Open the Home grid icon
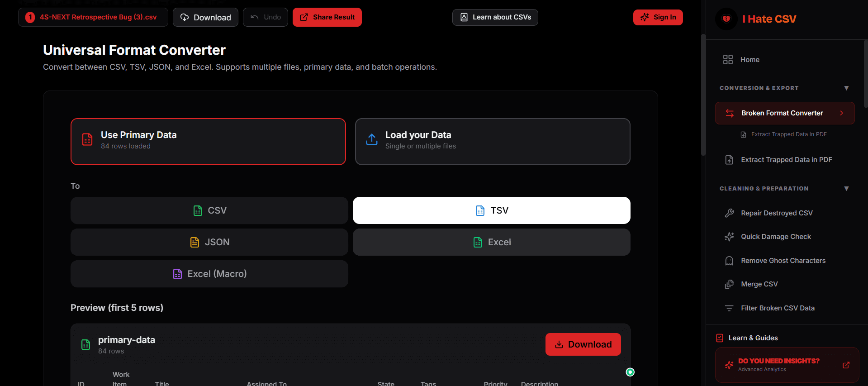This screenshot has width=868, height=386. coord(728,60)
